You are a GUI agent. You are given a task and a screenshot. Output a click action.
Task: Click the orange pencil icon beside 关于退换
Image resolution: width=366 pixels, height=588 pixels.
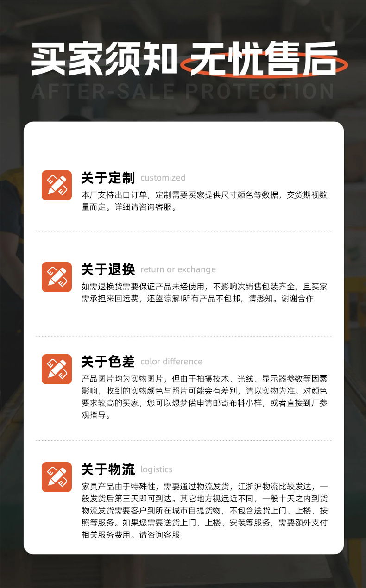[x=57, y=277]
